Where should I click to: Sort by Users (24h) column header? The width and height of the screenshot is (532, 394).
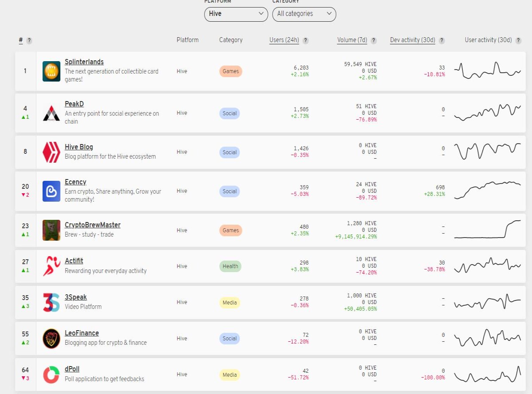[284, 40]
